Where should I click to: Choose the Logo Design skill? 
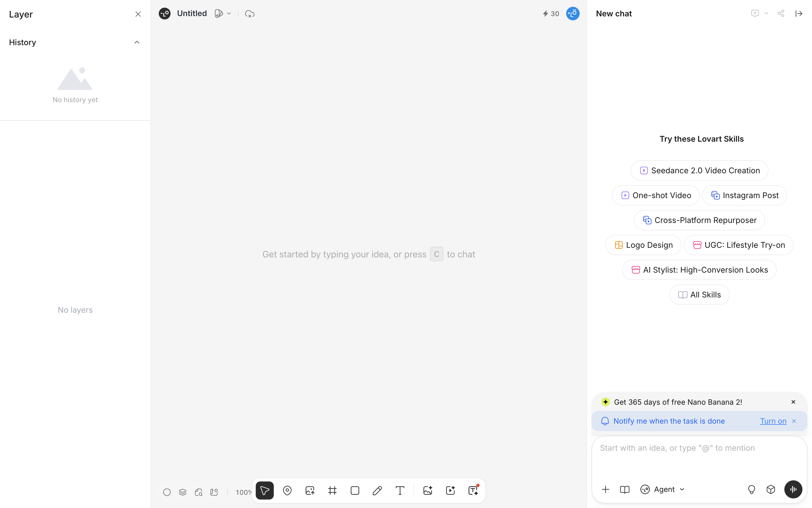point(643,245)
